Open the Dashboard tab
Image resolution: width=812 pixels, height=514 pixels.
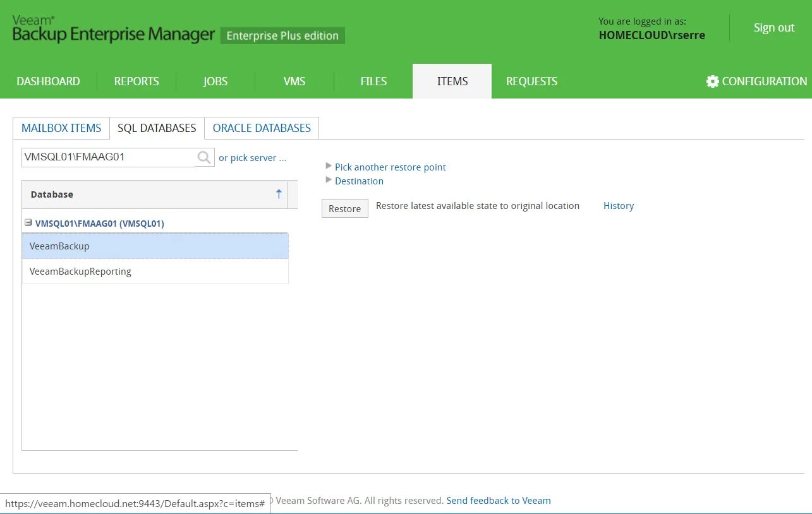point(48,81)
